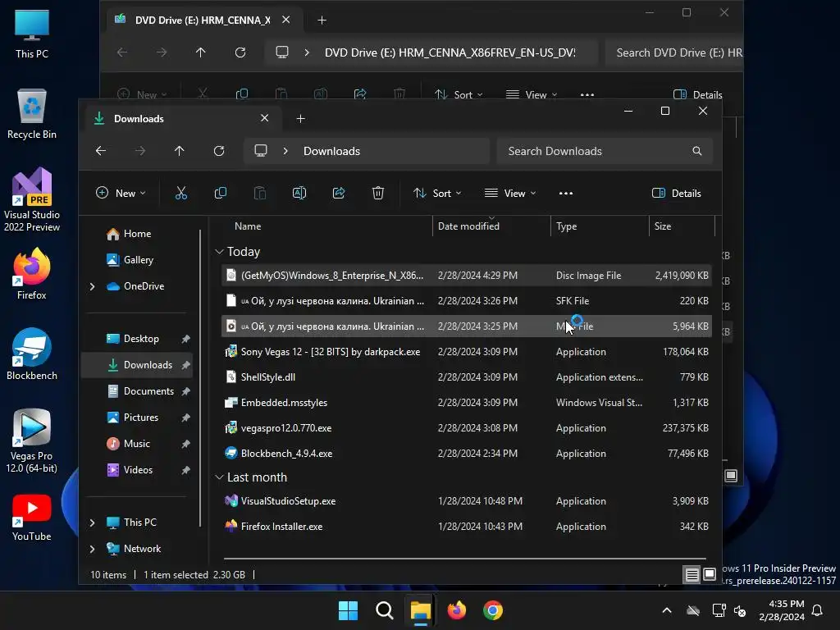Open Visual Studio 2022 Preview desktop shortcut
The height and width of the screenshot is (630, 840).
[x=32, y=200]
